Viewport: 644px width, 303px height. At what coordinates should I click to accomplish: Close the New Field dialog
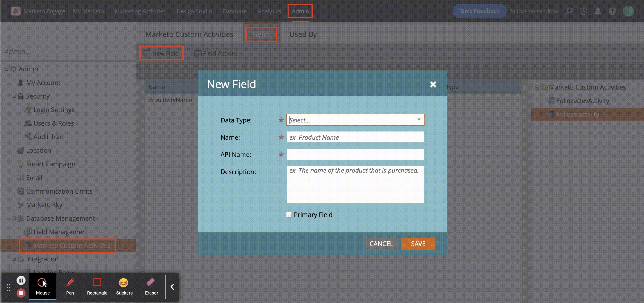(433, 84)
